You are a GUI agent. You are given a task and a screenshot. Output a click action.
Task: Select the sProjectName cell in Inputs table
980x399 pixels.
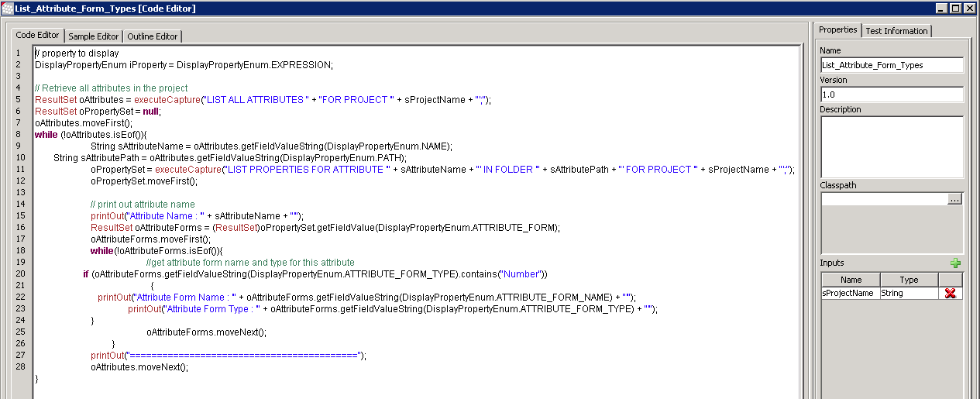coord(850,294)
